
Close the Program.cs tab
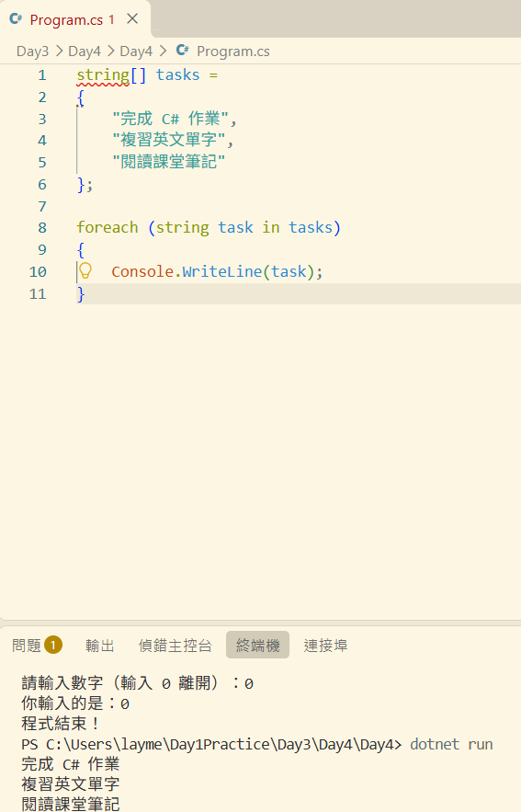(132, 19)
